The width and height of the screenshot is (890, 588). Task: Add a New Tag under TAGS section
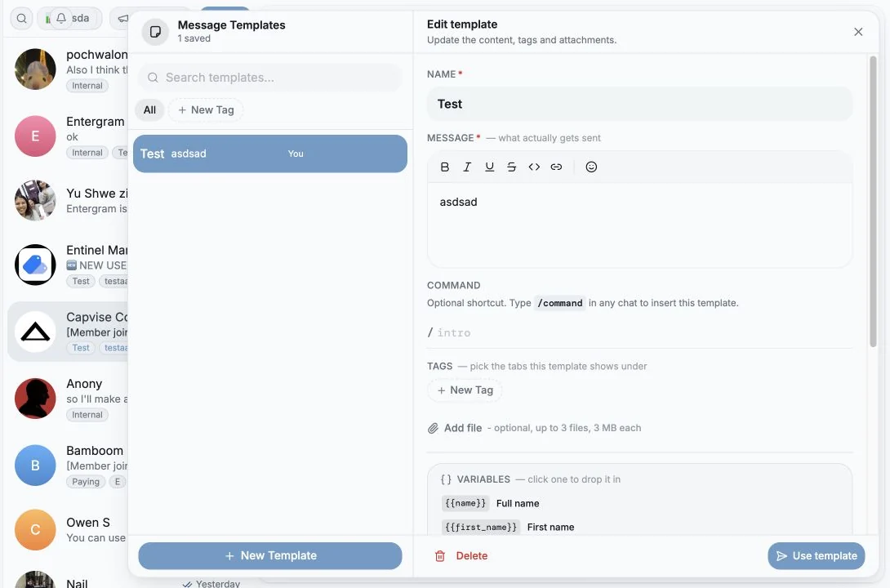pyautogui.click(x=465, y=390)
